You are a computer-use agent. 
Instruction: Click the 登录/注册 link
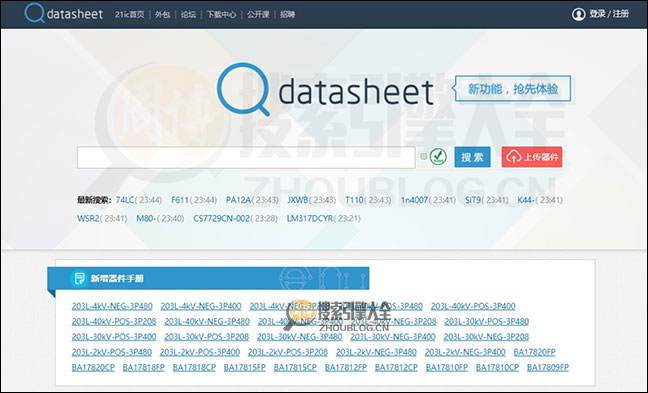609,14
